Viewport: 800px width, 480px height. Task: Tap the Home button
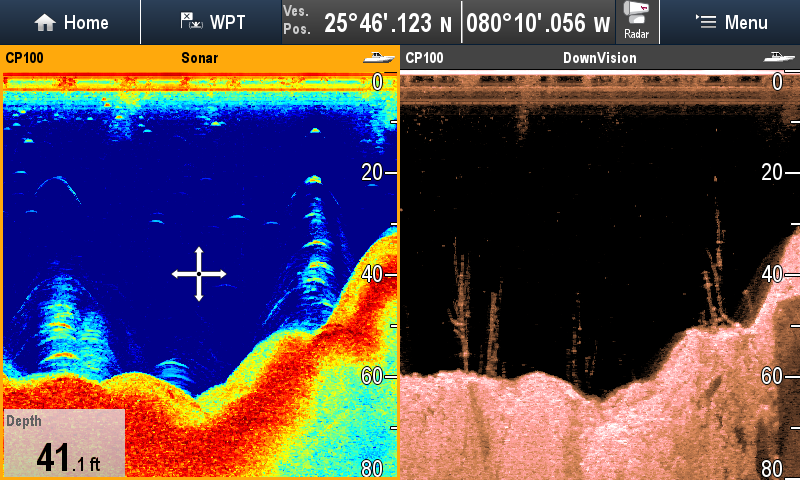70,22
